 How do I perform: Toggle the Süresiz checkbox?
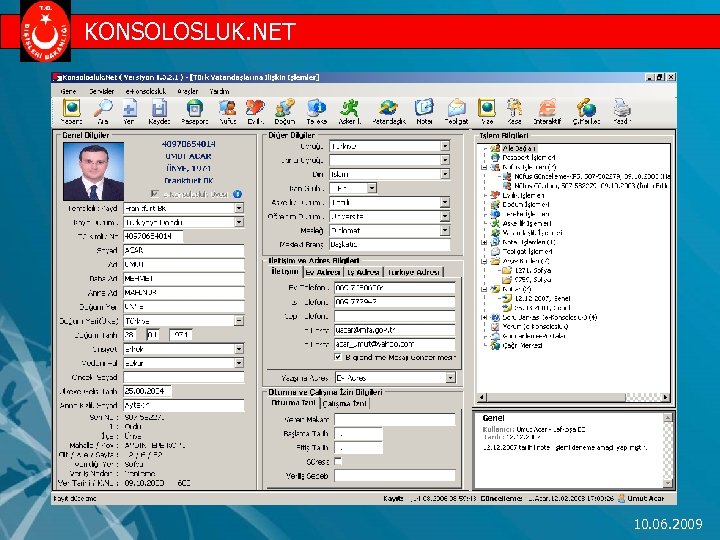[338, 461]
